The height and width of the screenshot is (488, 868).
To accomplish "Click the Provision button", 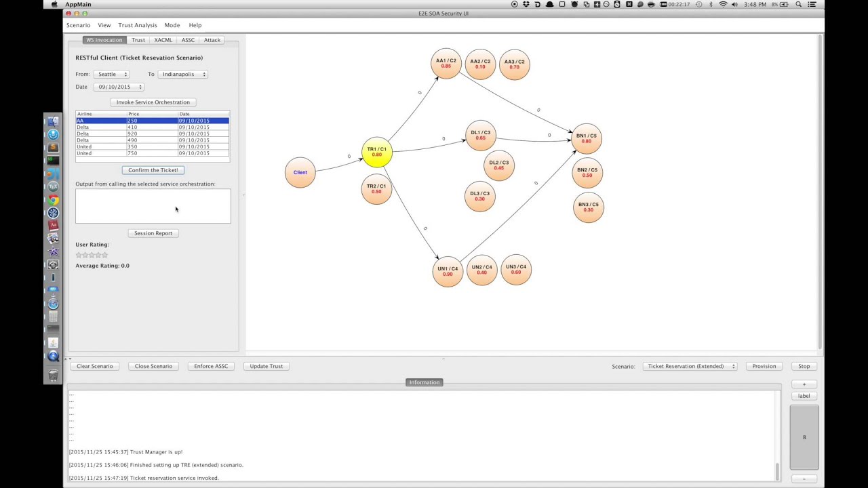I will pos(764,366).
